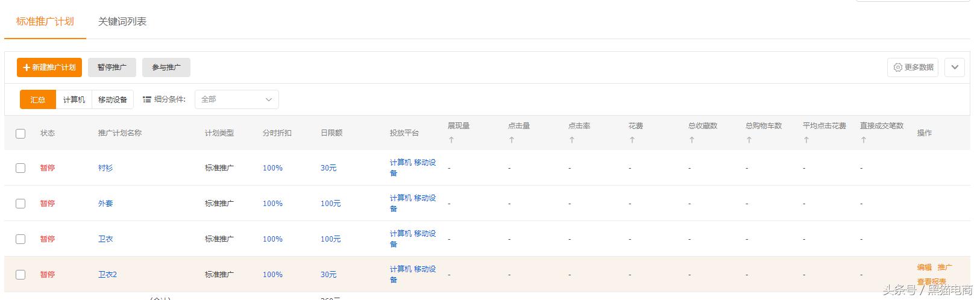Click 计算机 移动设备 platform for 卫衣2
Screen dimensions: 980x300
click(x=413, y=274)
